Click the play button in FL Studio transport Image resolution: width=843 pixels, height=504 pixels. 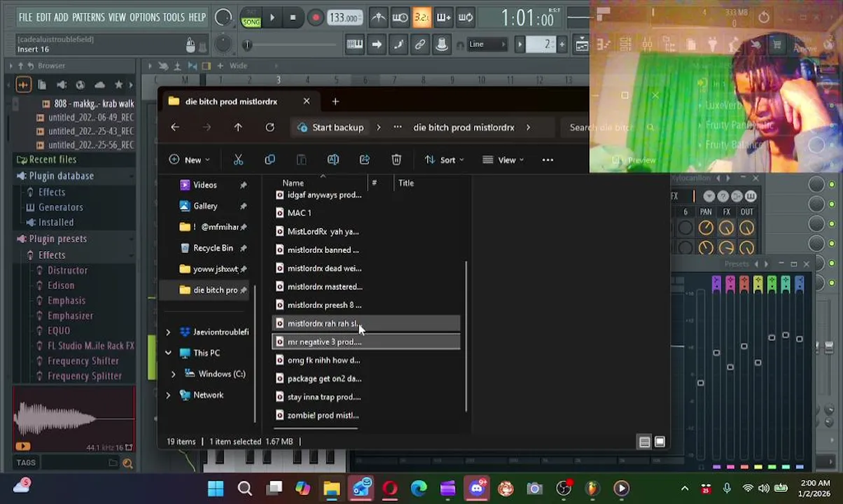(272, 17)
